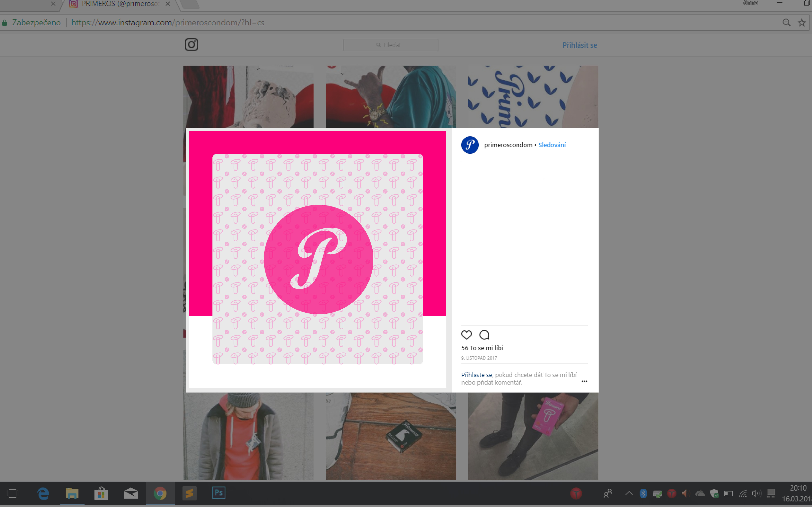Open Microsoft Edge in taskbar
This screenshot has height=507, width=812.
43,493
